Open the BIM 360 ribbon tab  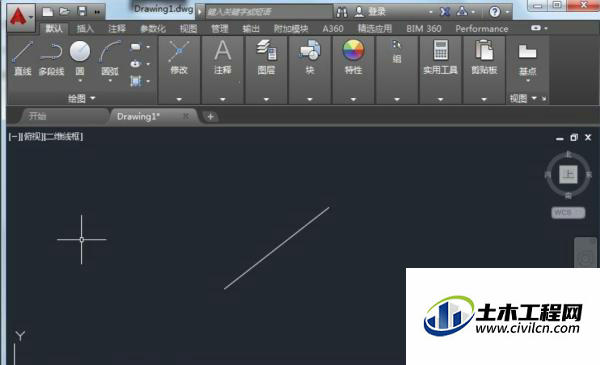point(424,29)
